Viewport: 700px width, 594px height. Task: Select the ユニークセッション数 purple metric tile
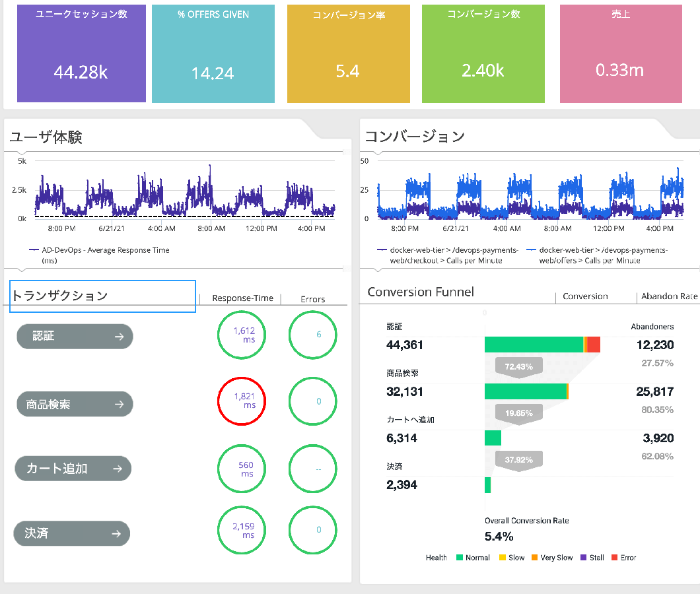coord(81,53)
